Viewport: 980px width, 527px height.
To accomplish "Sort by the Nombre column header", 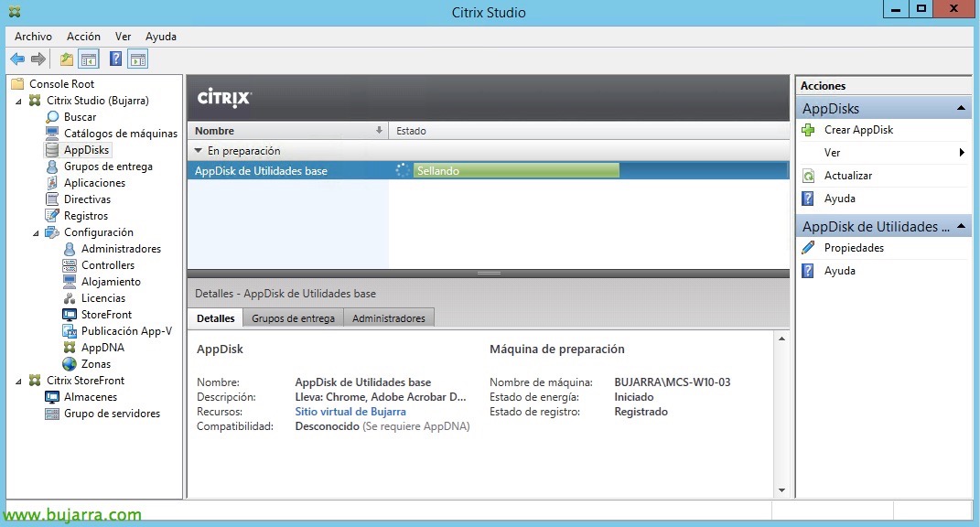I will click(287, 131).
